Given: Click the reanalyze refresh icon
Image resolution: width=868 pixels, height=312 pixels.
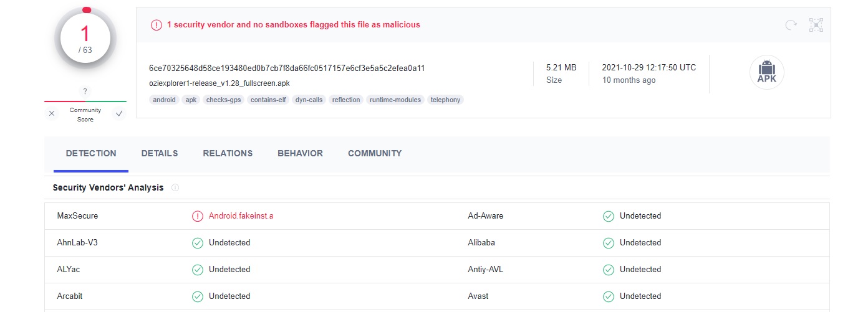Looking at the screenshot, I should click(791, 25).
